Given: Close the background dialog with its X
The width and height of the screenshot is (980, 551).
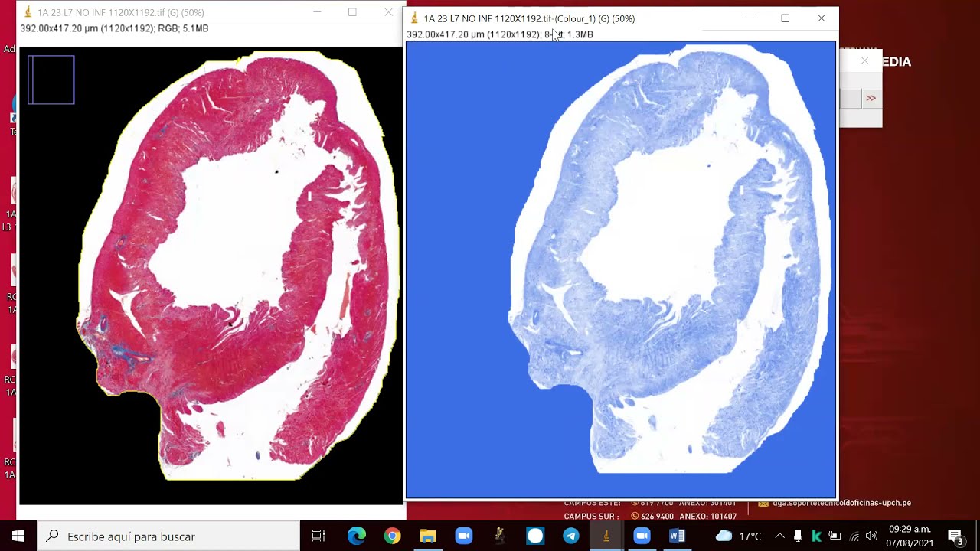Looking at the screenshot, I should pos(865,61).
